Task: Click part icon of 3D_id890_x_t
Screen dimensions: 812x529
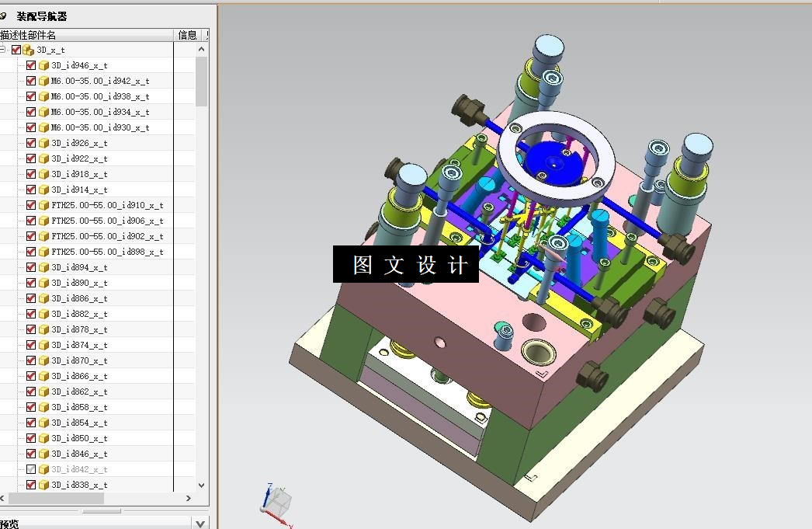Action: tap(43, 283)
